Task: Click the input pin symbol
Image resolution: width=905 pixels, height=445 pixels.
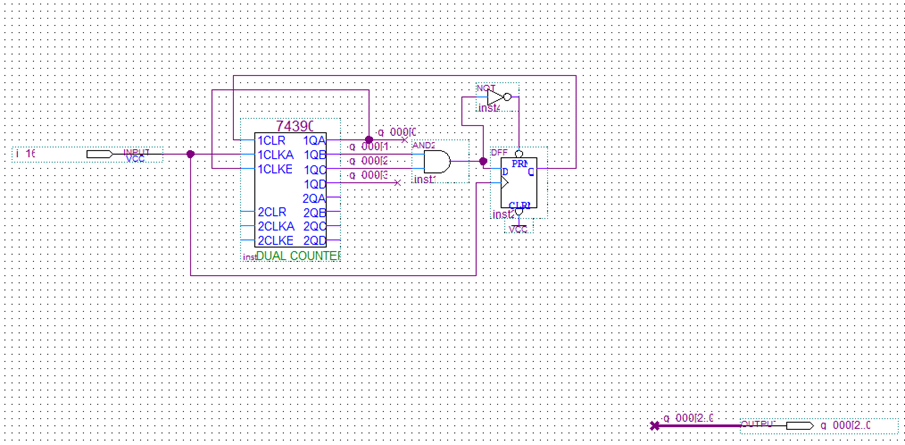Action: 100,154
